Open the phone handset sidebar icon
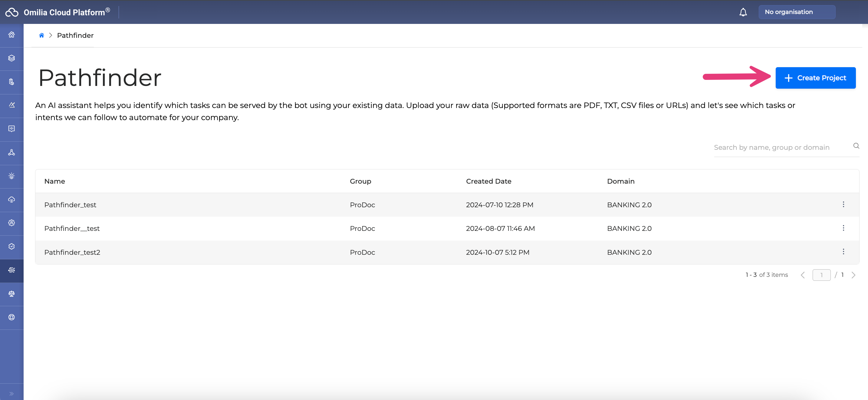Viewport: 868px width, 400px height. 12,82
